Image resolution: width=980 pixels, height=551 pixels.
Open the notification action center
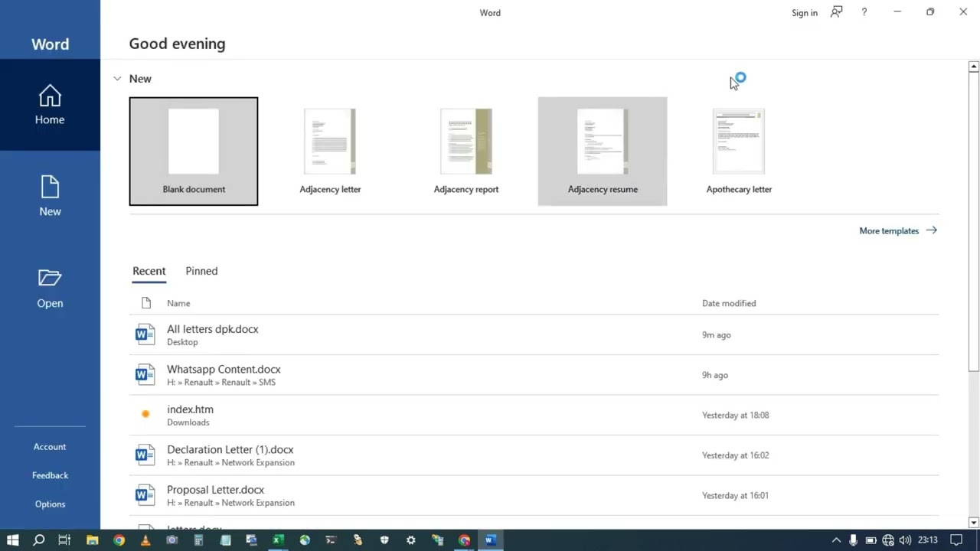(x=956, y=540)
